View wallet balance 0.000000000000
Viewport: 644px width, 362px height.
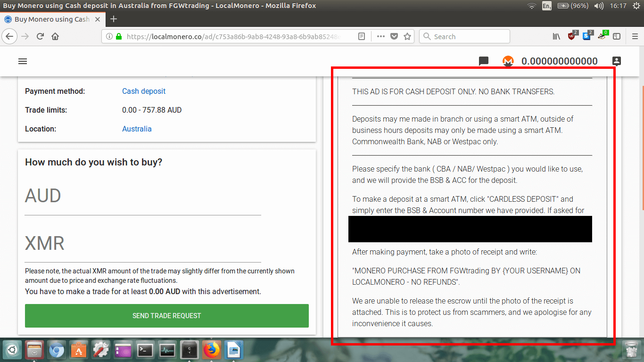click(x=559, y=61)
